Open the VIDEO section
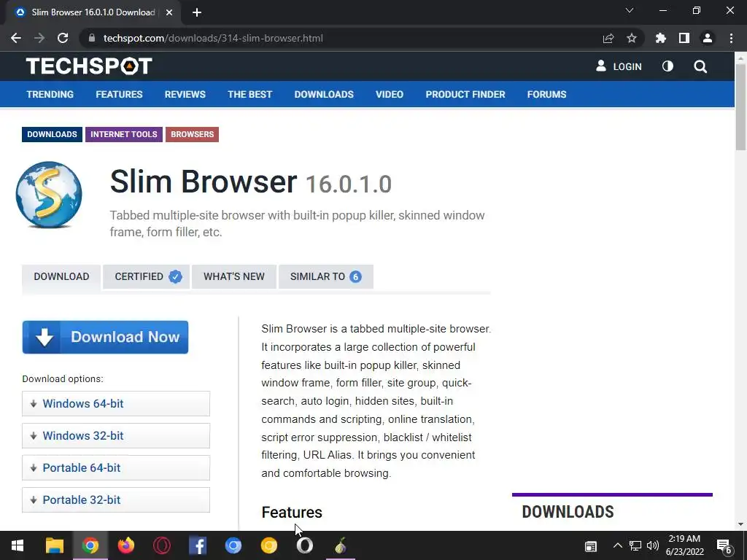Image resolution: width=747 pixels, height=560 pixels. point(390,94)
